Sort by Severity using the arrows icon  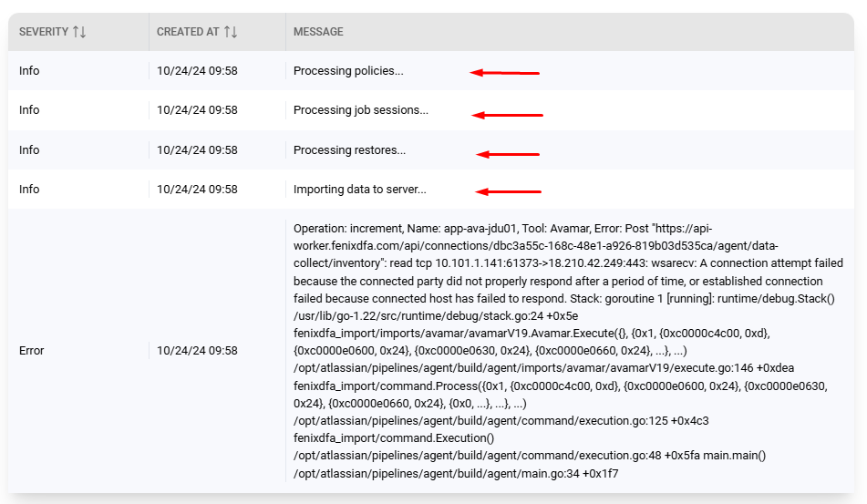click(x=79, y=32)
